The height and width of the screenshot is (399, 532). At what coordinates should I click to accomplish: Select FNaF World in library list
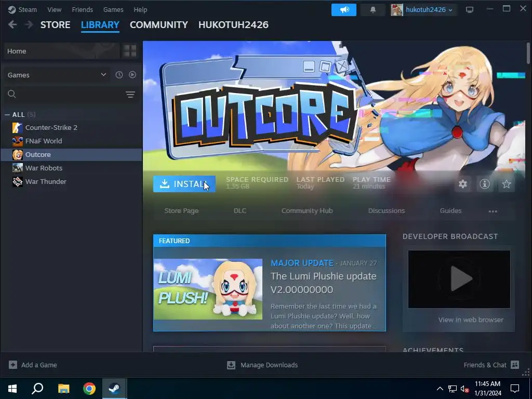coord(71,141)
